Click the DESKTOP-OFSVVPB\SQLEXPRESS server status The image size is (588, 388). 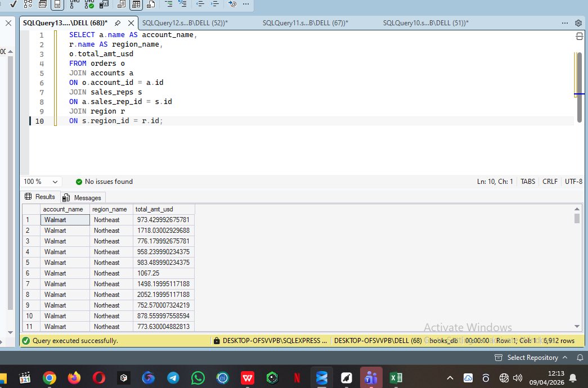271,341
